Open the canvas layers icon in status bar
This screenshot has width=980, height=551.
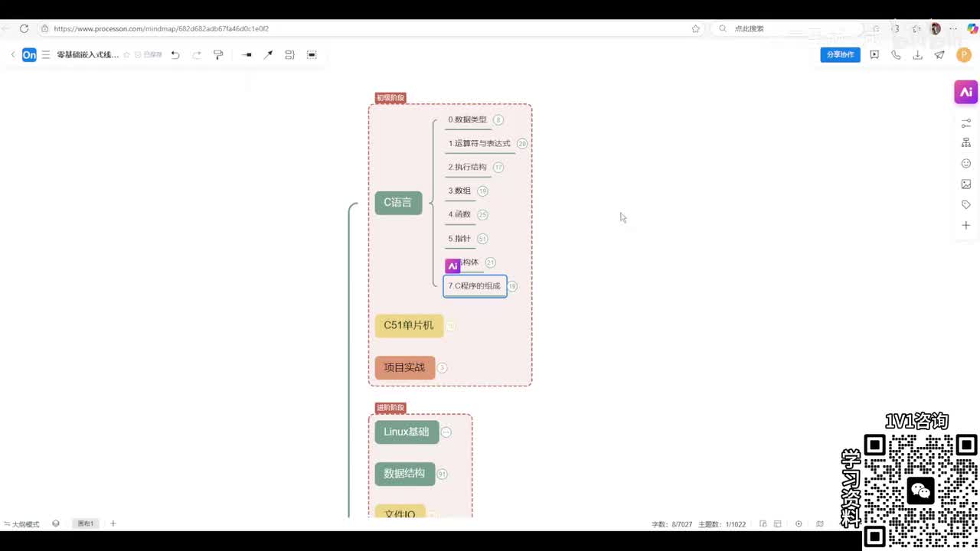click(x=56, y=524)
